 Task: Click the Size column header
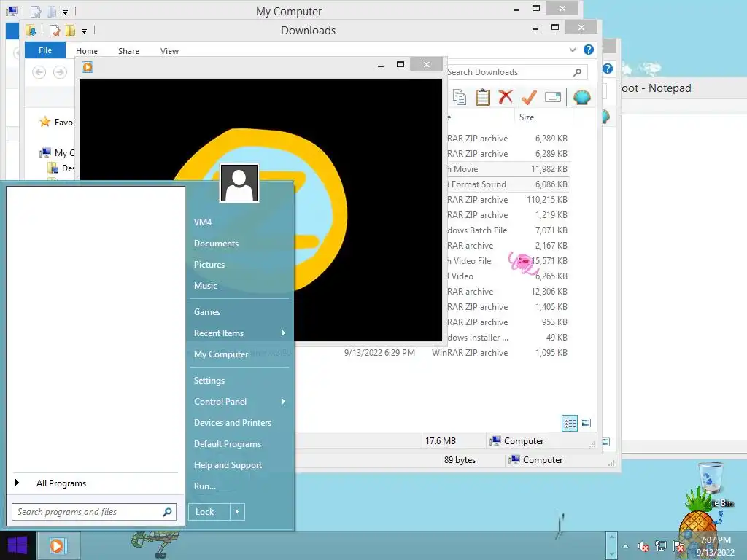pyautogui.click(x=543, y=117)
